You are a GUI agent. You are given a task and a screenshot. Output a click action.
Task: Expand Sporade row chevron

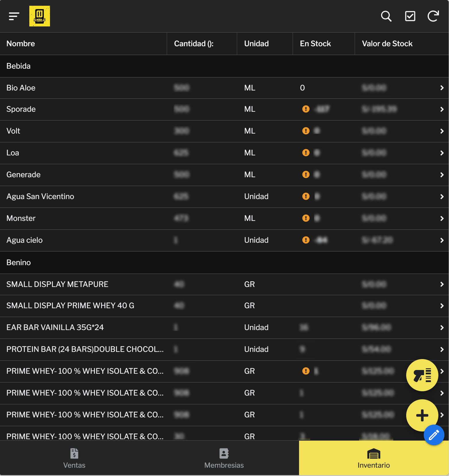(x=442, y=109)
